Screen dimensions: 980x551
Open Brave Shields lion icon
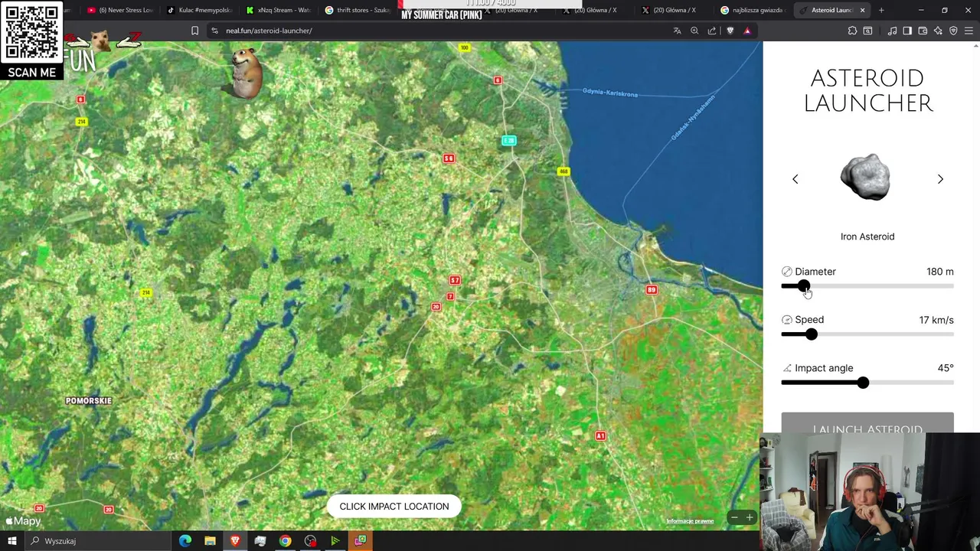(730, 31)
